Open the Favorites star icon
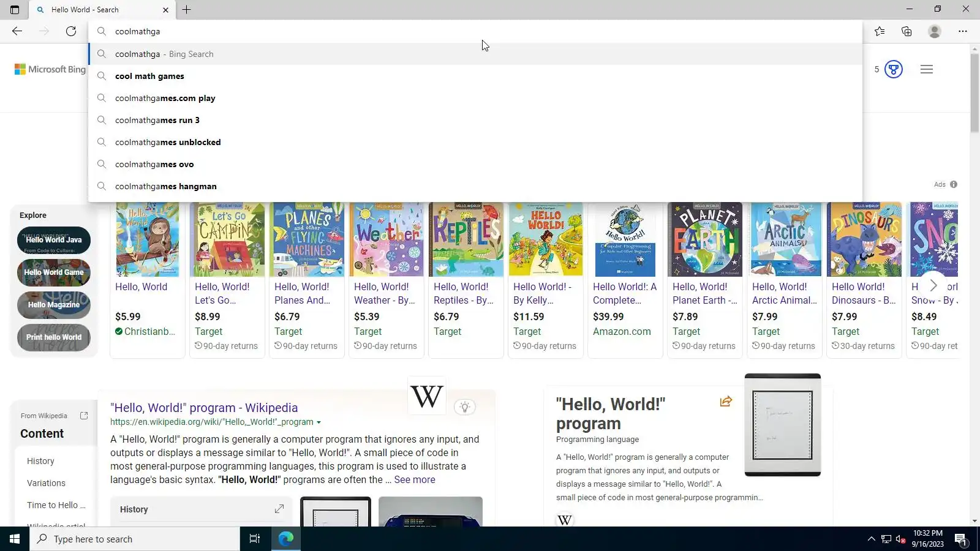The width and height of the screenshot is (980, 551). 880,31
